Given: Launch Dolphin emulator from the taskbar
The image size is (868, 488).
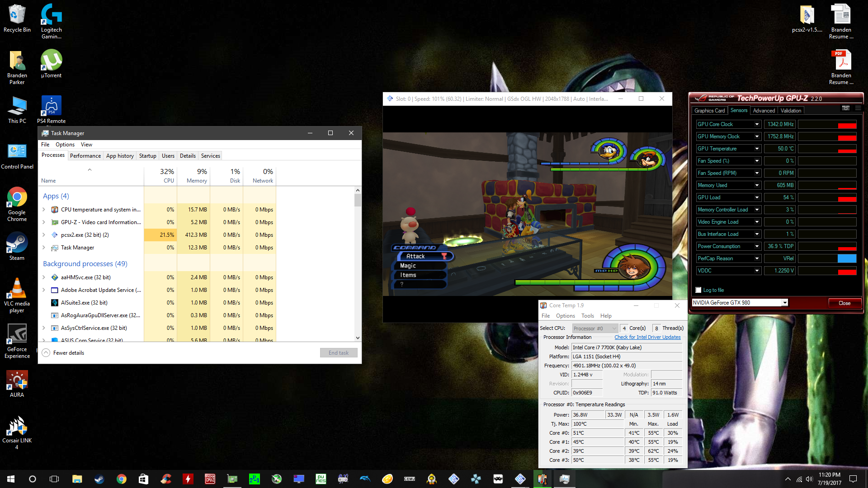Looking at the screenshot, I should [x=365, y=479].
